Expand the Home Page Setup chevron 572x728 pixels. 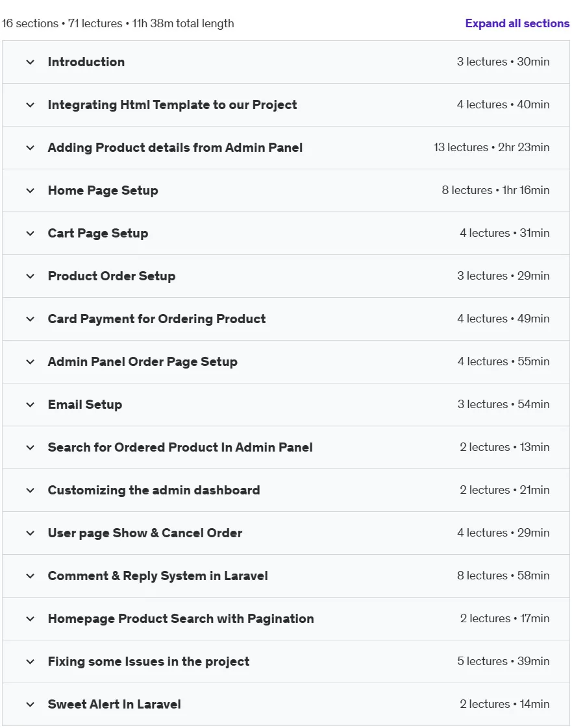coord(31,191)
